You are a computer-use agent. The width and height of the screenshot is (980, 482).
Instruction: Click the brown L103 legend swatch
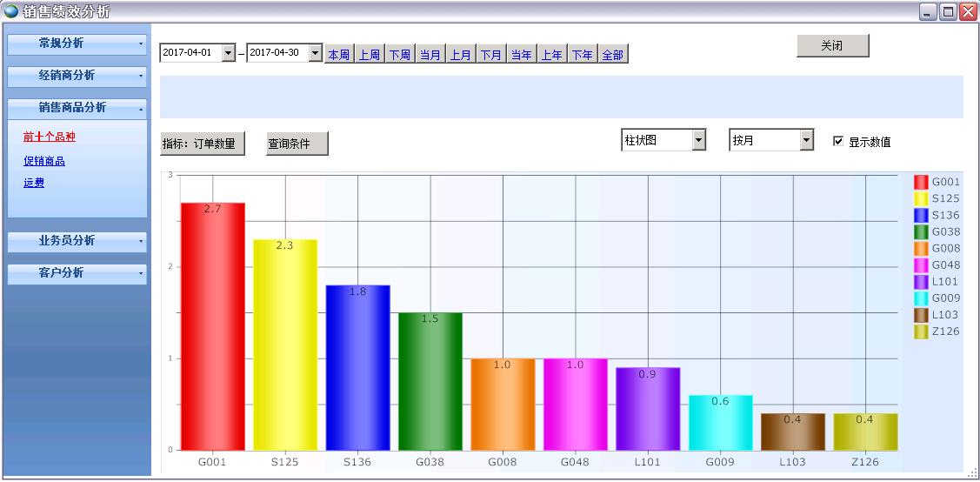921,315
